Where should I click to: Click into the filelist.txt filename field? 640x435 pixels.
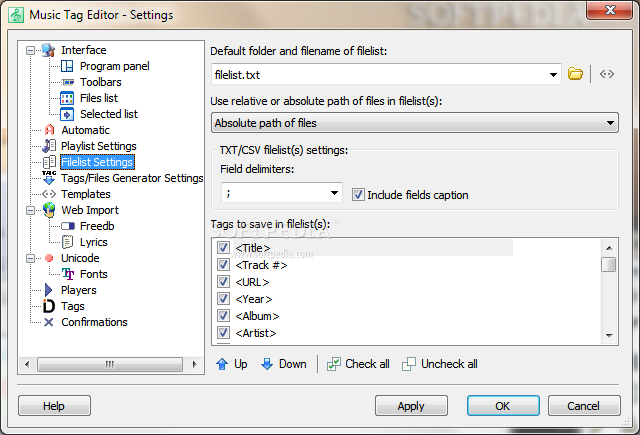click(380, 75)
